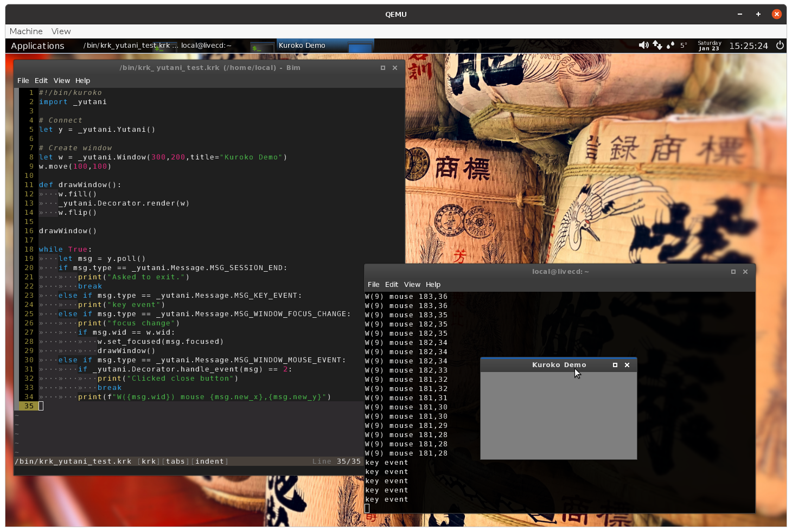Open the Machine menu of QEMU
This screenshot has height=532, width=792.
coord(25,31)
